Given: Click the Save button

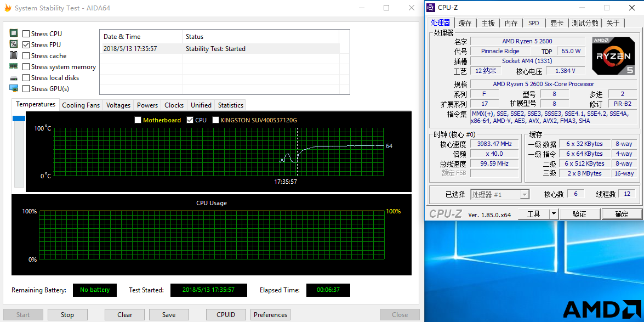Looking at the screenshot, I should point(169,315).
